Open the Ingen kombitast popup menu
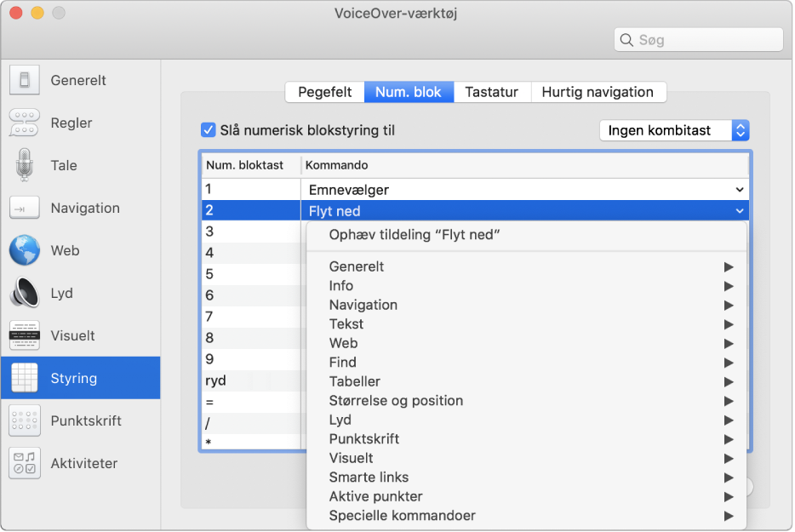Screen dimensions: 795x532 click(x=673, y=130)
